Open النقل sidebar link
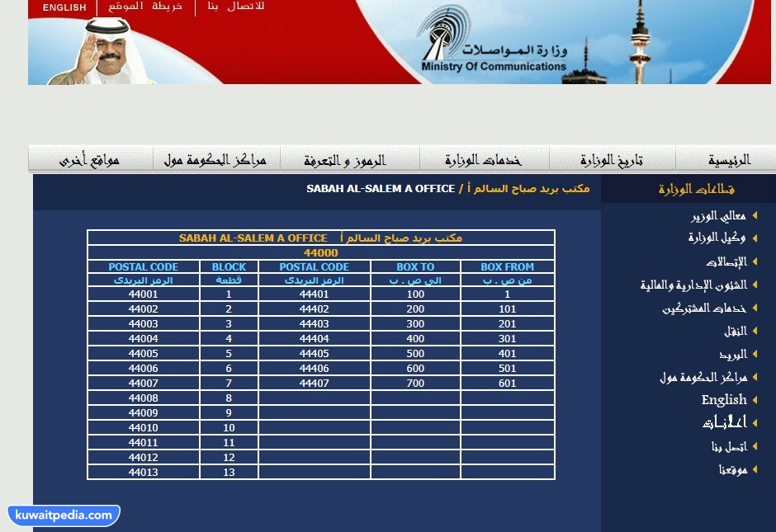Screen dimensions: 776x532 (736, 331)
